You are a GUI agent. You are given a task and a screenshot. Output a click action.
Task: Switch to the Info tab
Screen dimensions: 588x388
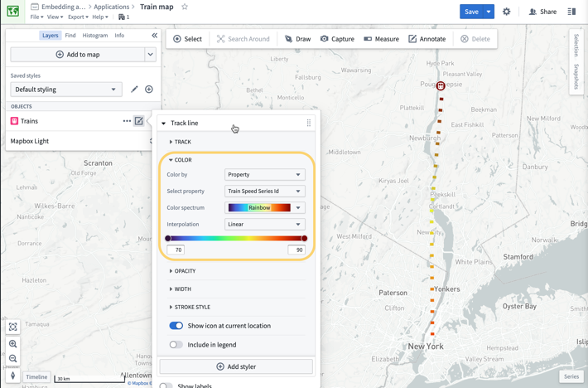tap(119, 36)
